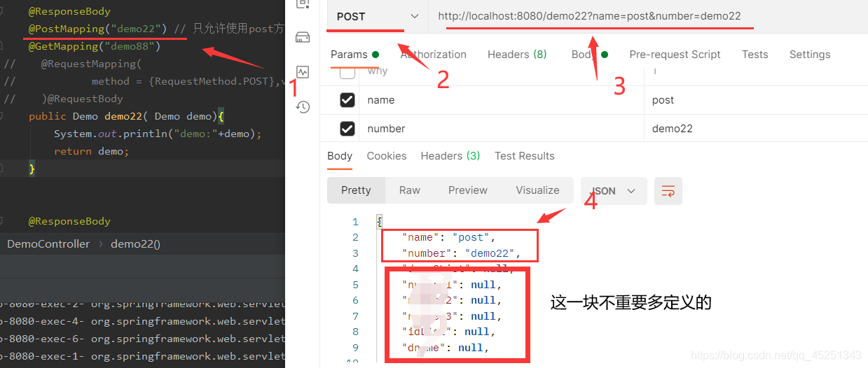
Task: Select the response Body tab
Action: pos(340,156)
